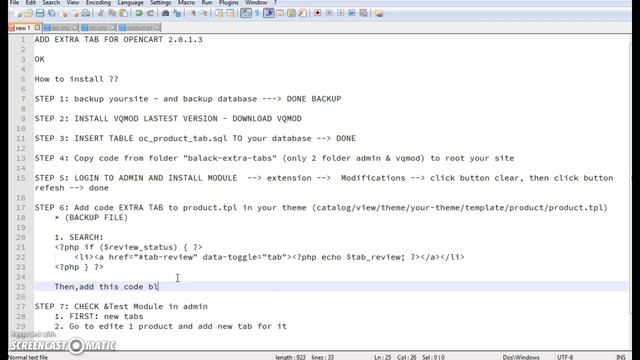Close the "new 1" tab
Image resolution: width=640 pixels, height=360 pixels.
[x=38, y=28]
